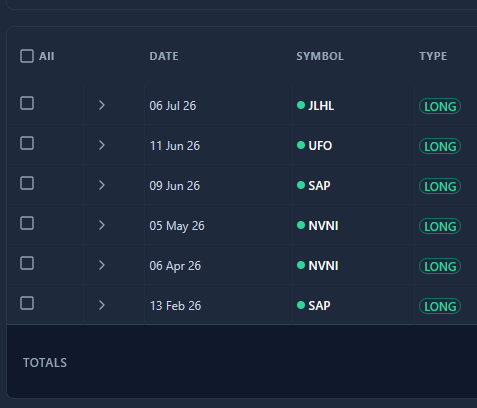Click the green dot beside 13 Feb SAP
The width and height of the screenshot is (477, 408).
[301, 305]
